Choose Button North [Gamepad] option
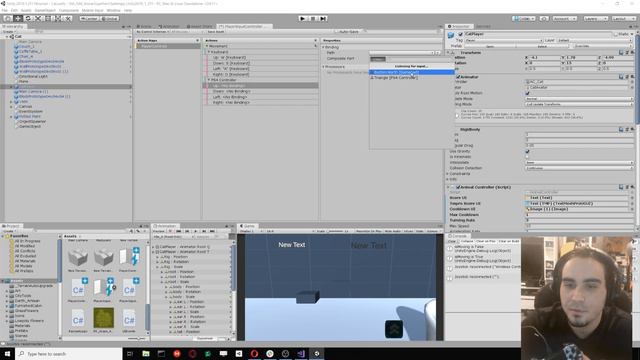 (x=411, y=72)
